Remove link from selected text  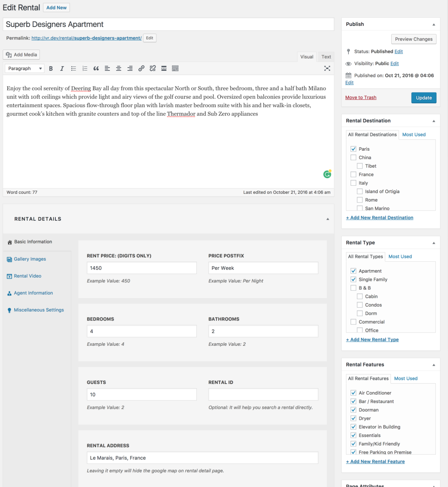(x=152, y=69)
